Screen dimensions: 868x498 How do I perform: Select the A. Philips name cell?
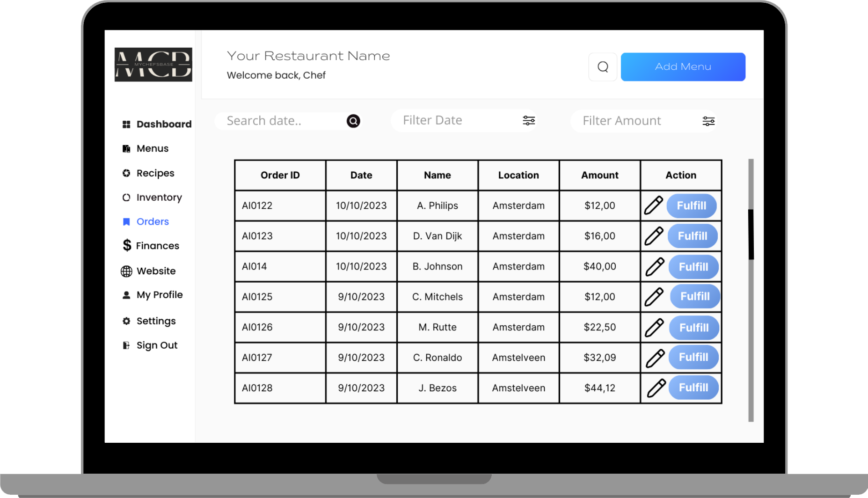[438, 205]
